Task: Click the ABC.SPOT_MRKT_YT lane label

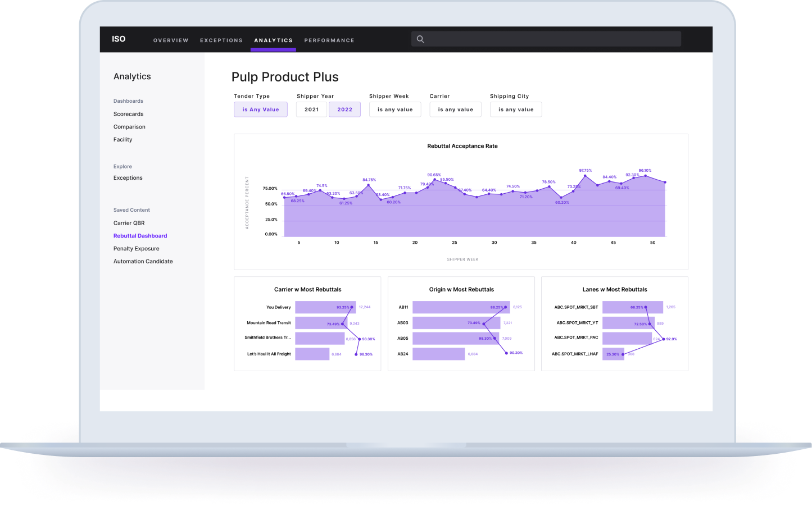Action: point(577,323)
